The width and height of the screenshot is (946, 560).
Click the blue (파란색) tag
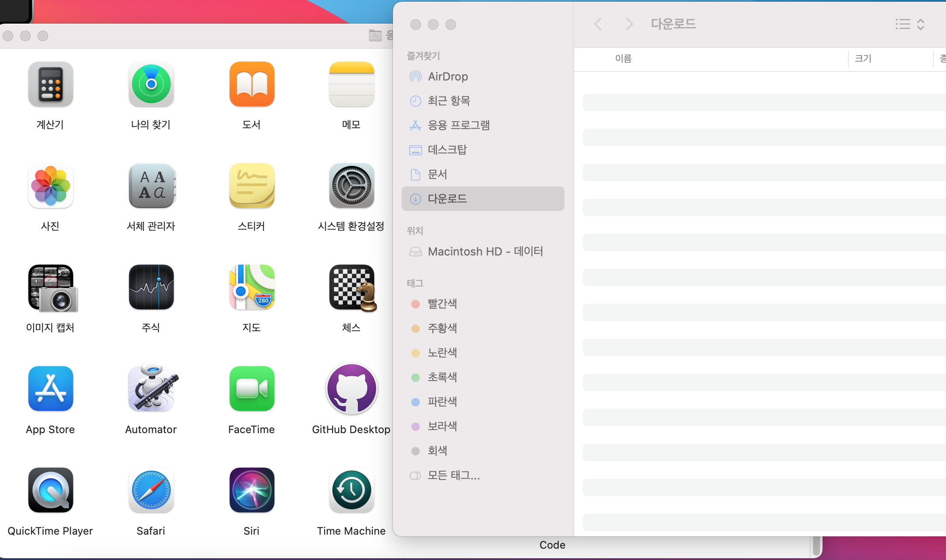tap(442, 402)
